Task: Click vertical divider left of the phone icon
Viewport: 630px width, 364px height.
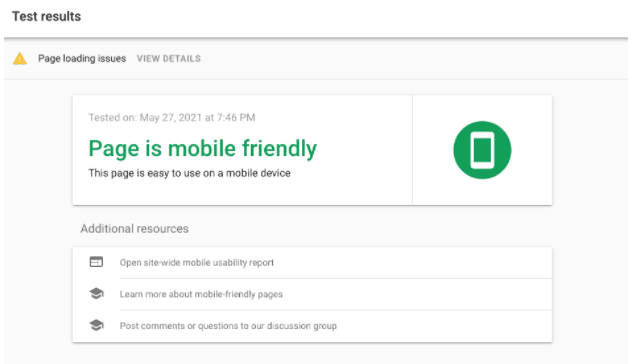Action: [412, 150]
